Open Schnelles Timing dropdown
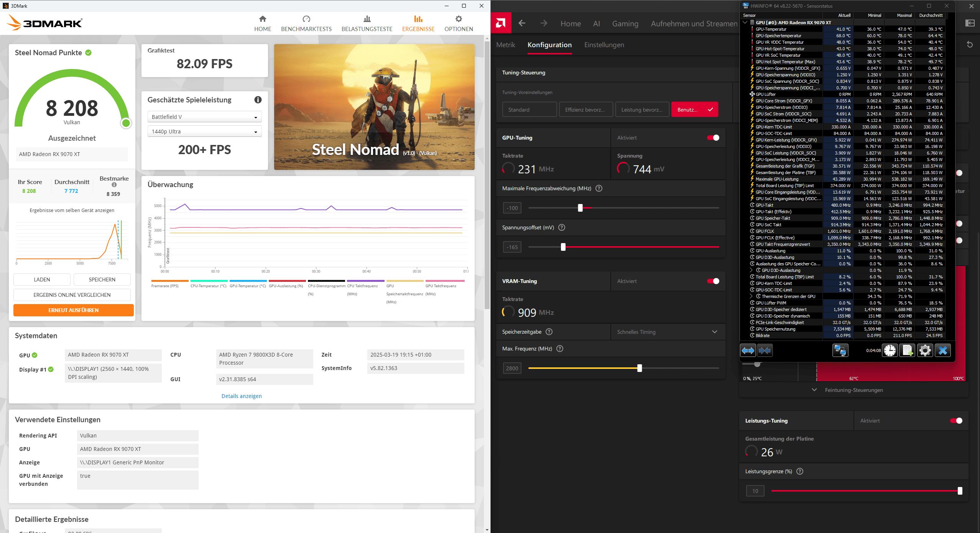 point(667,332)
